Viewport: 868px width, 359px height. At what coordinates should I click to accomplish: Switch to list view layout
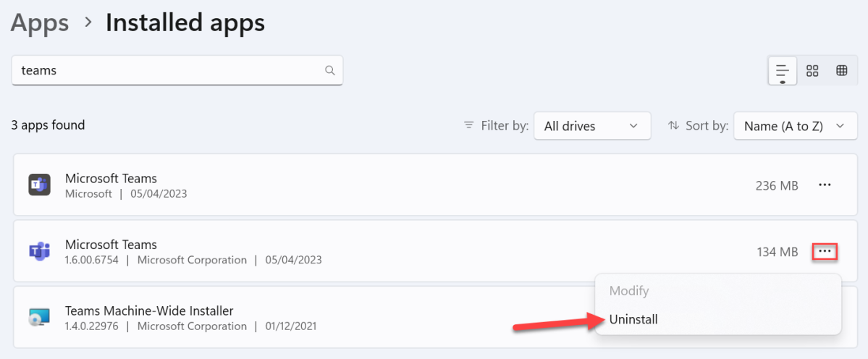pos(782,70)
